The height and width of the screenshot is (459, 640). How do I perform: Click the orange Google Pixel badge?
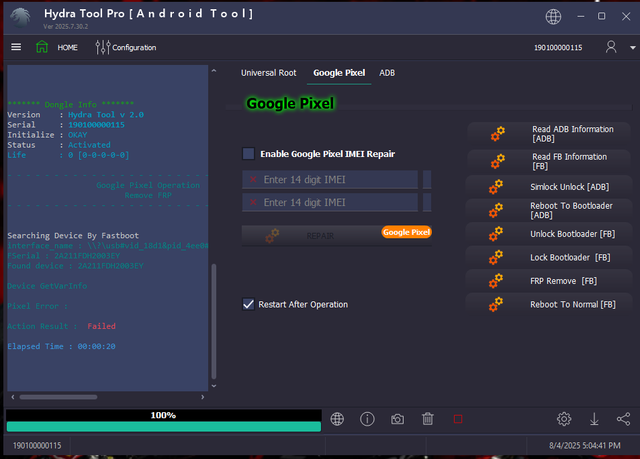pyautogui.click(x=406, y=232)
